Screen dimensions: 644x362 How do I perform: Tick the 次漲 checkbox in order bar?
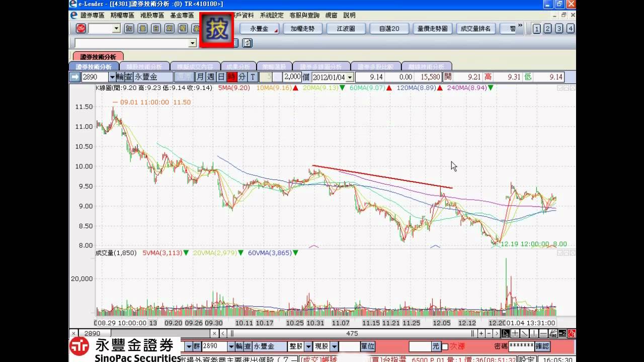point(445,346)
